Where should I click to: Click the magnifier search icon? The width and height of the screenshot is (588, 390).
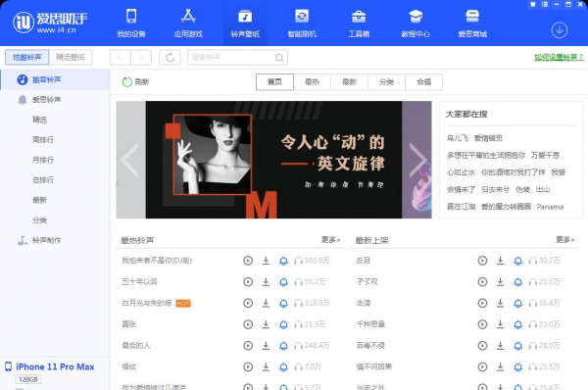coord(279,58)
